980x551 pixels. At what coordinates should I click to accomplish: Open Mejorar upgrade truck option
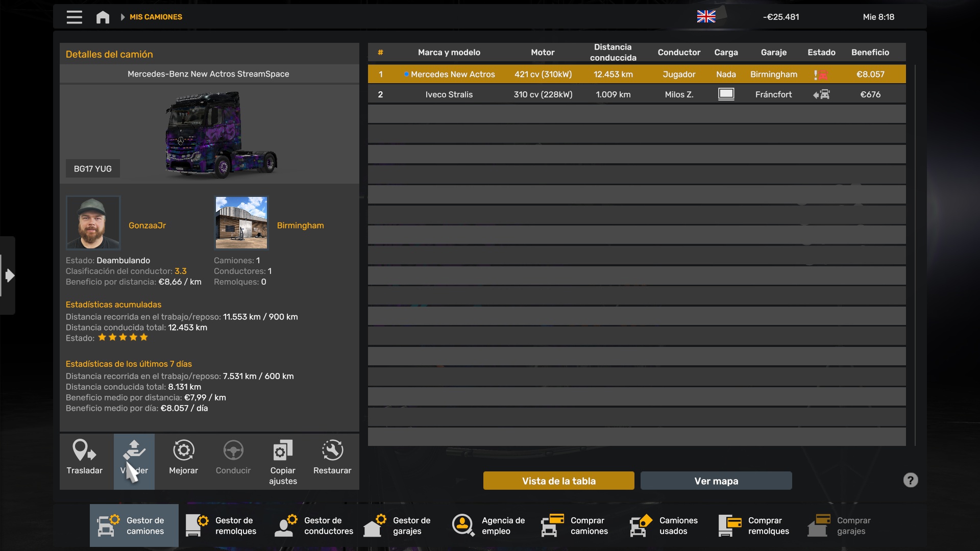coord(183,461)
